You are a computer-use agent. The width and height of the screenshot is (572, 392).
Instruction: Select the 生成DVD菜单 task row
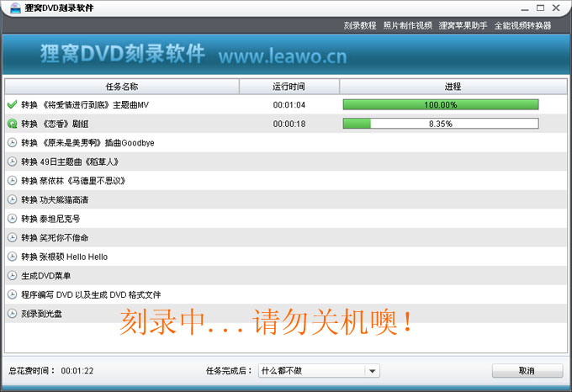coord(286,275)
